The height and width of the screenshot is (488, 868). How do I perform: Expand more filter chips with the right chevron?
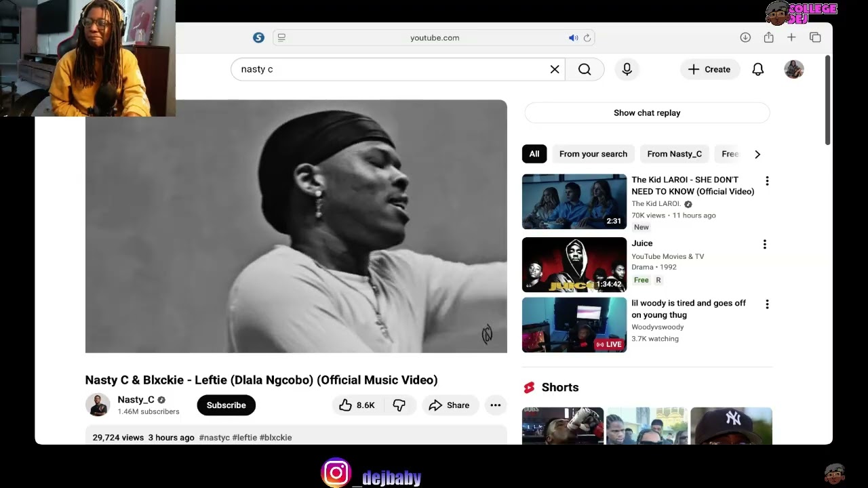point(757,154)
